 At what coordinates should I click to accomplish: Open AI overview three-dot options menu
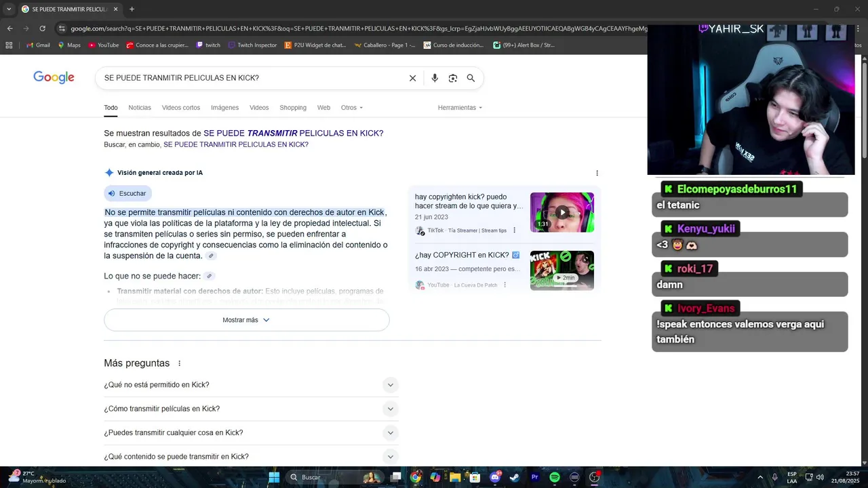[597, 173]
